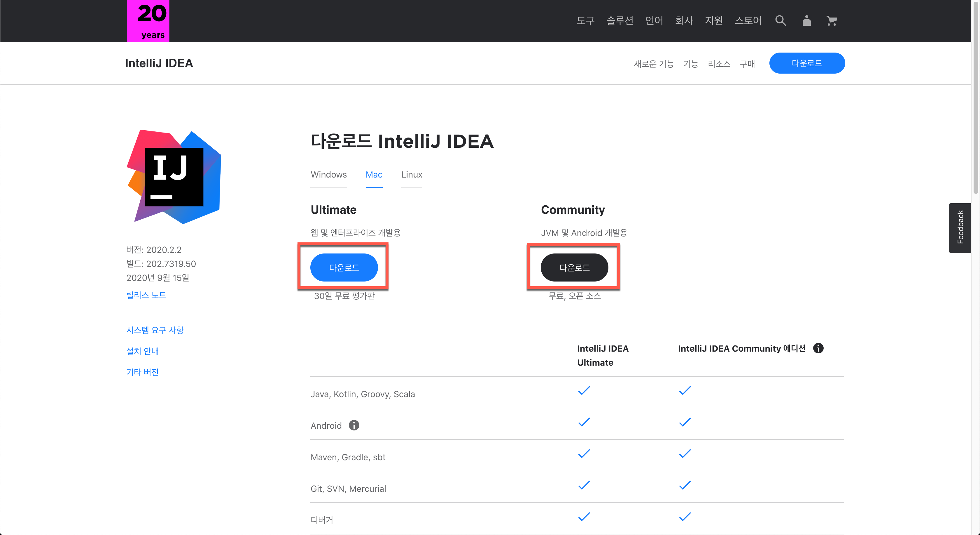
Task: Open the shopping cart icon
Action: [832, 20]
